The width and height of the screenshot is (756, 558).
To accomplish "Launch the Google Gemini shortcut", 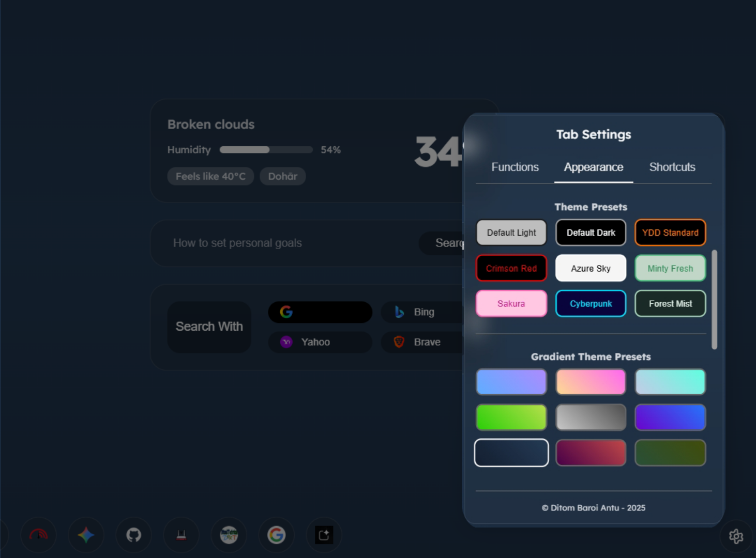I will point(86,535).
